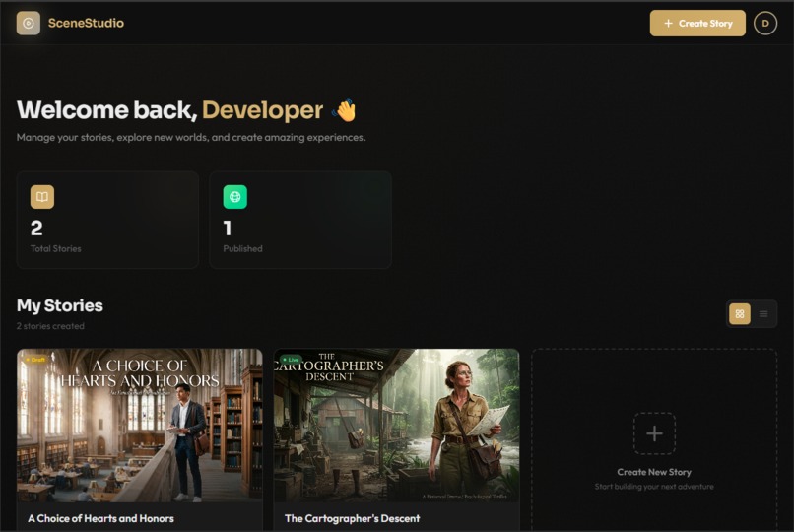Click the SceneStudio logo icon
Screen dimensions: 794x532
tap(29, 23)
